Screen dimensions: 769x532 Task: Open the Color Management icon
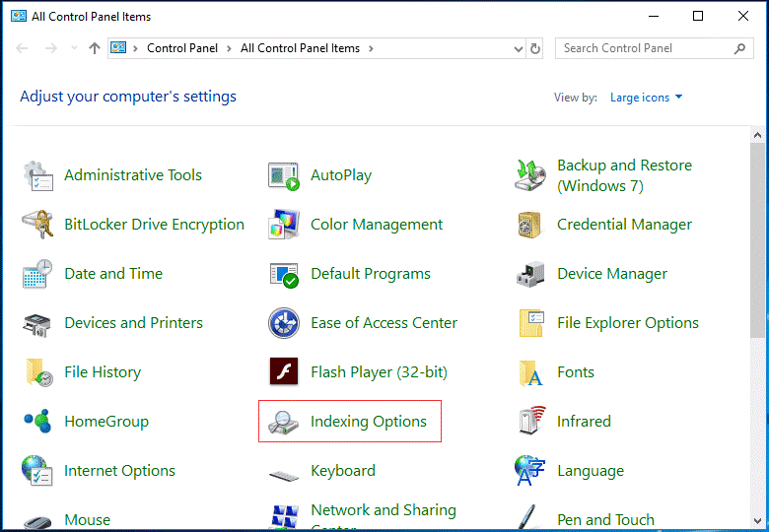pos(284,225)
